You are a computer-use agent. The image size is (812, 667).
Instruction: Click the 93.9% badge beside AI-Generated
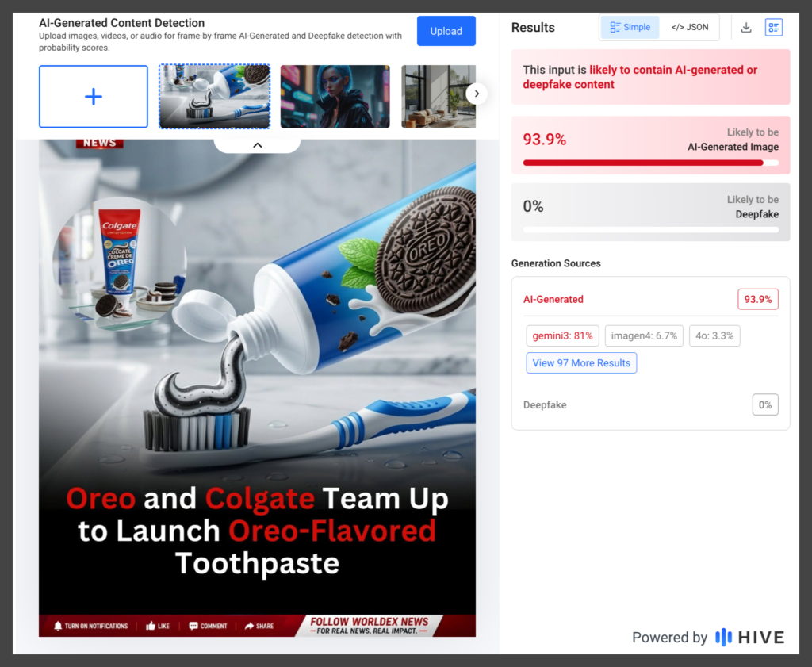coord(757,299)
